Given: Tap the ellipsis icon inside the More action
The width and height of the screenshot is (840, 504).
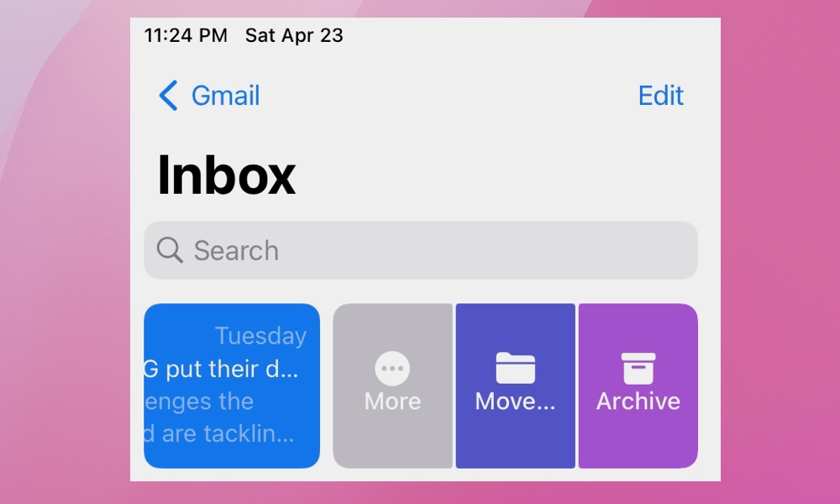Looking at the screenshot, I should tap(391, 366).
